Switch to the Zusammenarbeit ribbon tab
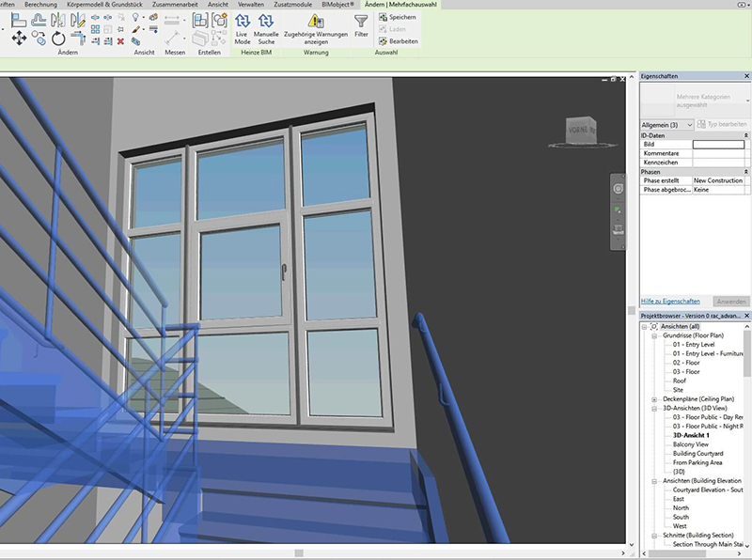This screenshot has height=560, width=752. click(x=176, y=5)
